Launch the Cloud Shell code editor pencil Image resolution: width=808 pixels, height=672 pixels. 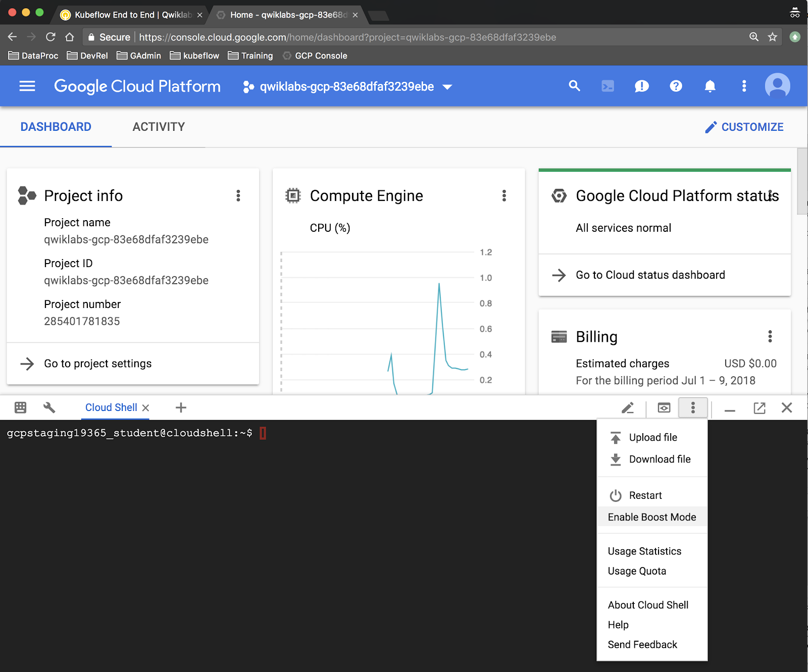point(628,408)
